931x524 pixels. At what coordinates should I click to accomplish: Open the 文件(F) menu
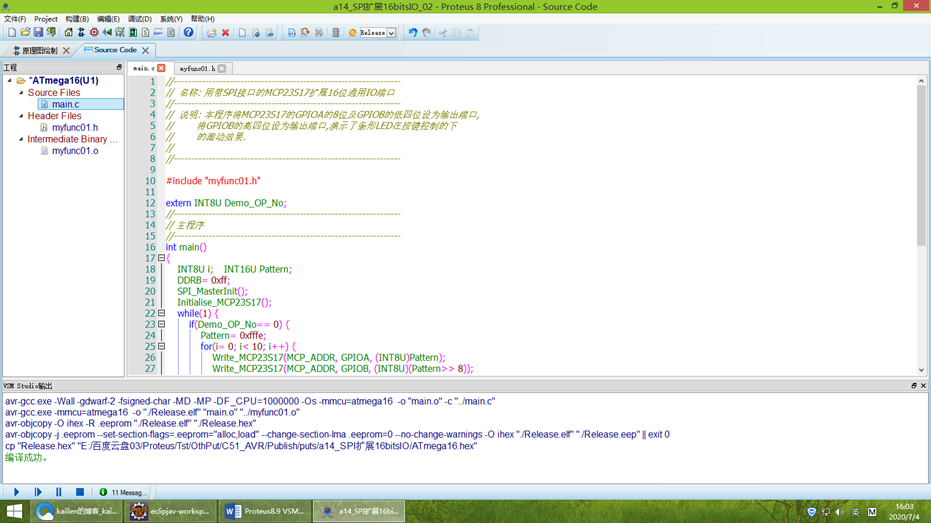coord(15,19)
